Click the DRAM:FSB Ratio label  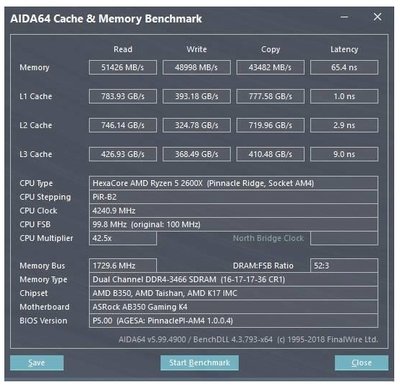point(263,266)
